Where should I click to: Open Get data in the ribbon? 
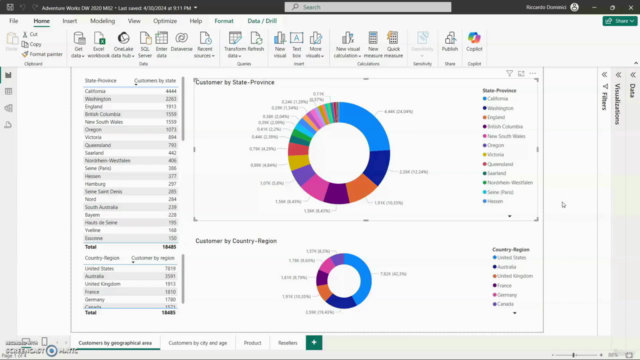tap(78, 45)
